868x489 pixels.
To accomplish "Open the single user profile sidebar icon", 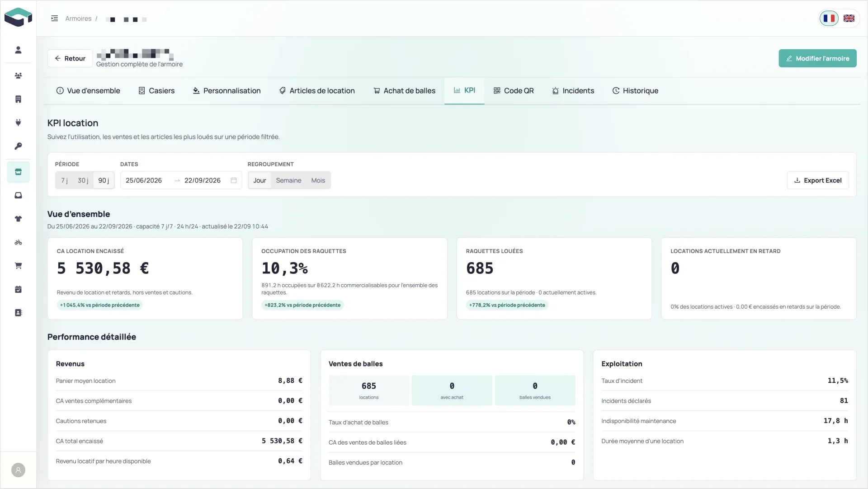I will click(x=18, y=50).
